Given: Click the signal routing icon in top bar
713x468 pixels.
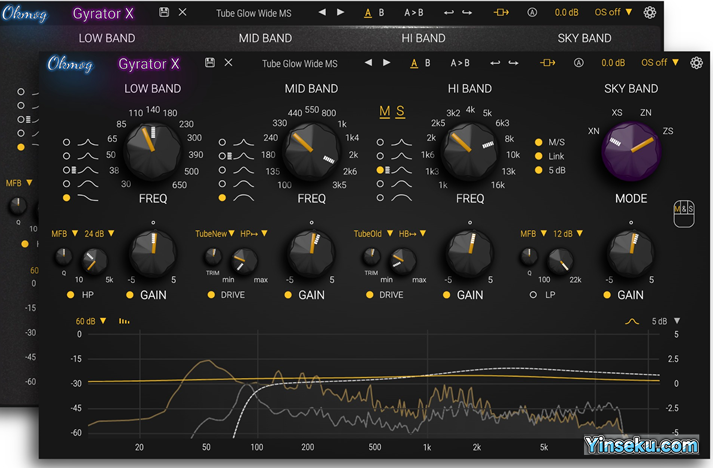Looking at the screenshot, I should [547, 63].
